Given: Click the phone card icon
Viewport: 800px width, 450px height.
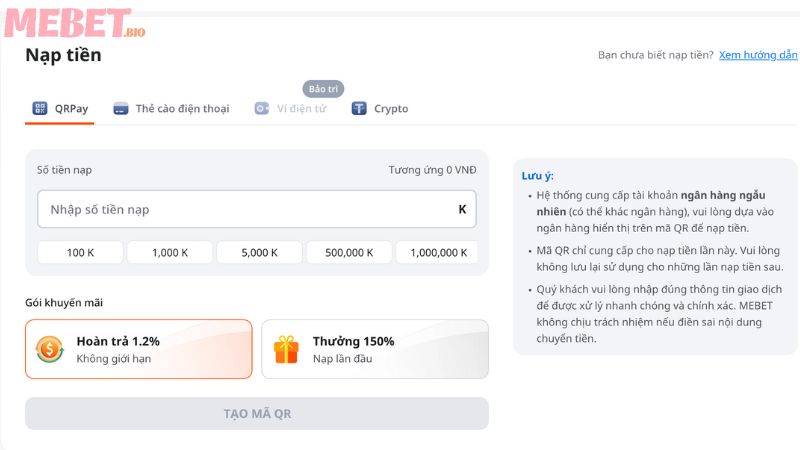Looking at the screenshot, I should coord(120,109).
